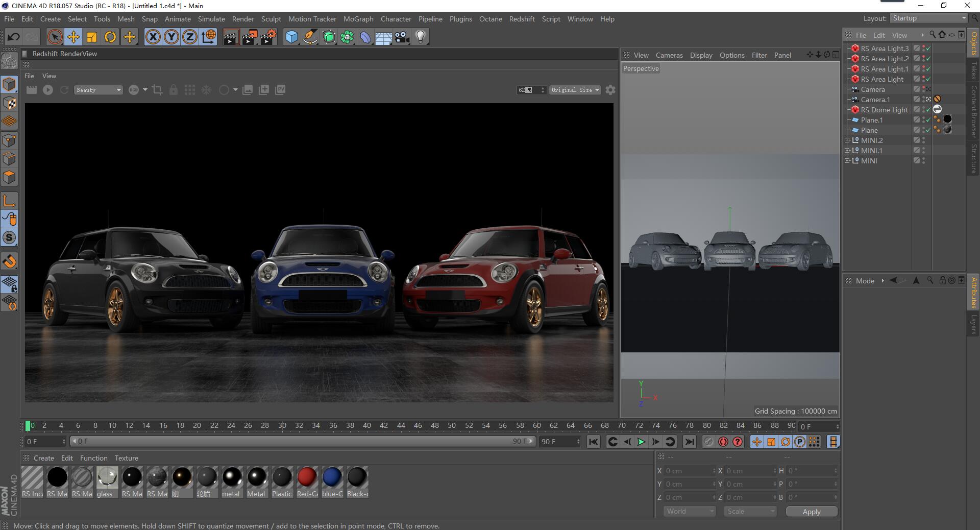Activate the Rotate tool
Image resolution: width=980 pixels, height=530 pixels.
pyautogui.click(x=110, y=37)
